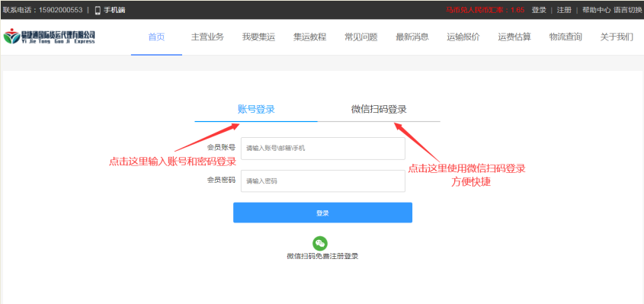This screenshot has width=644, height=304.
Task: Click 手机端 mobile version link
Action: (x=114, y=10)
